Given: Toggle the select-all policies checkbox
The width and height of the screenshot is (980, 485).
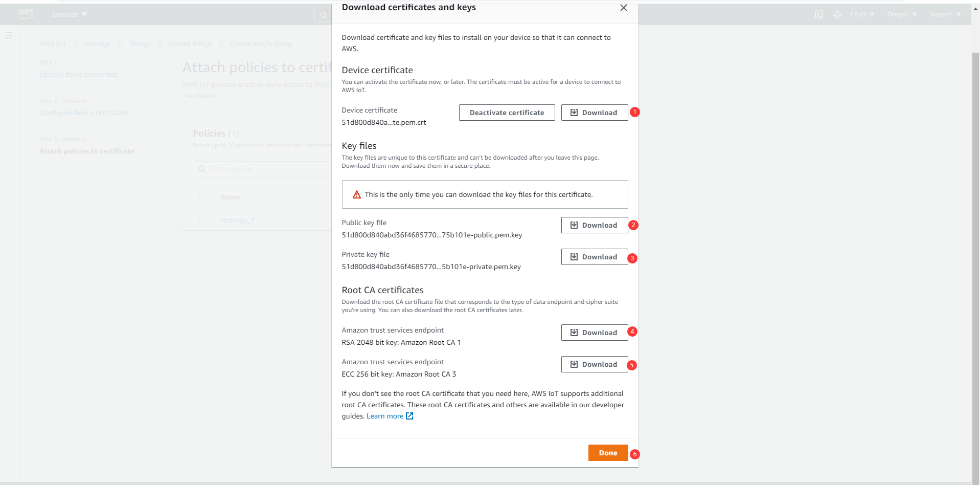Looking at the screenshot, I should [x=196, y=196].
